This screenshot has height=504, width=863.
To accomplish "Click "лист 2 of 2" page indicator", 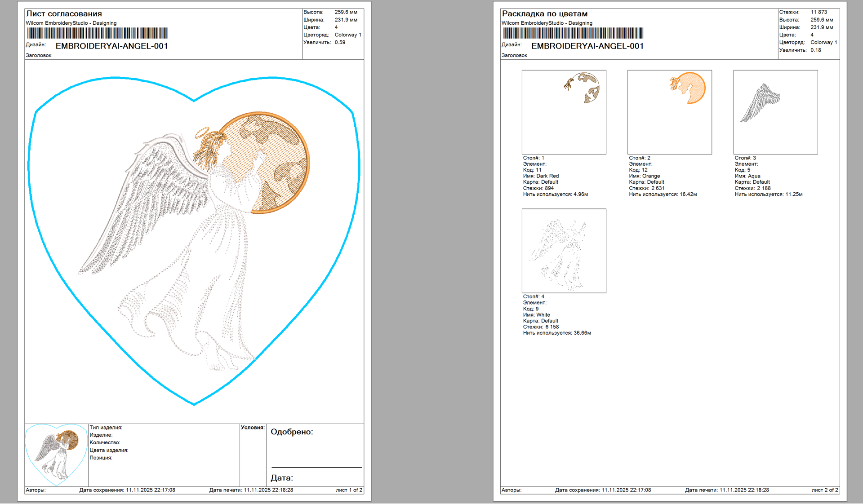I will [x=824, y=490].
